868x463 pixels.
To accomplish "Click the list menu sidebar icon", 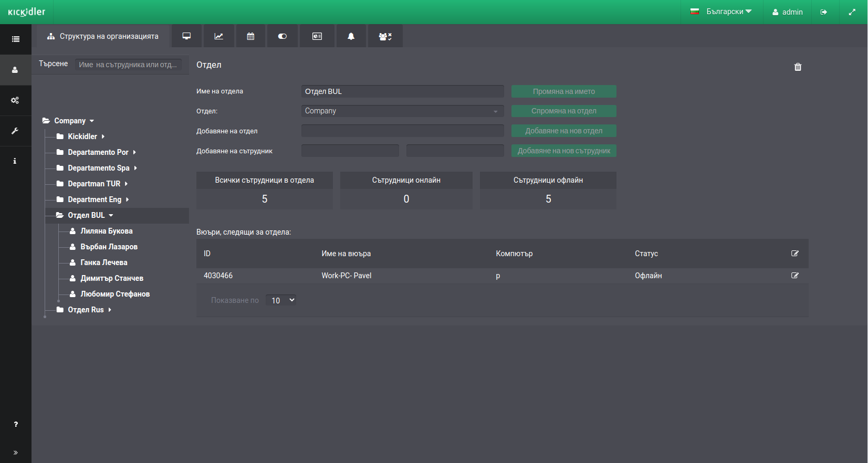I will [x=16, y=39].
